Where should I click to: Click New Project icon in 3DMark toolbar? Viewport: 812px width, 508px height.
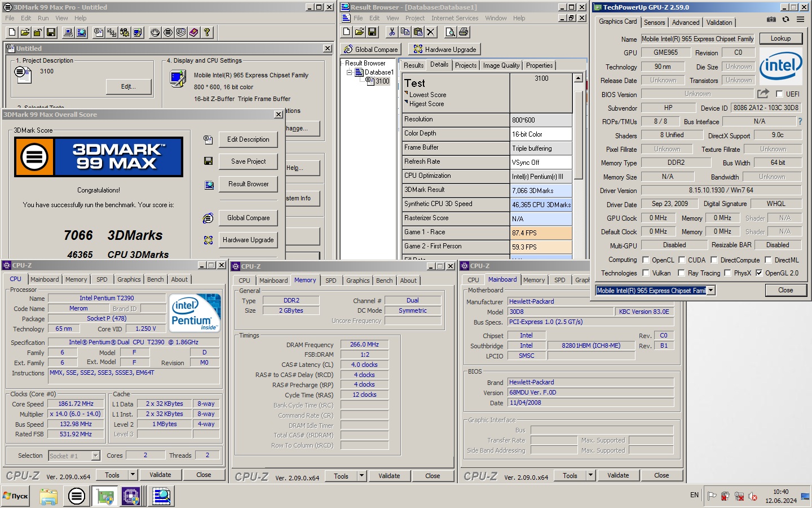pos(12,33)
